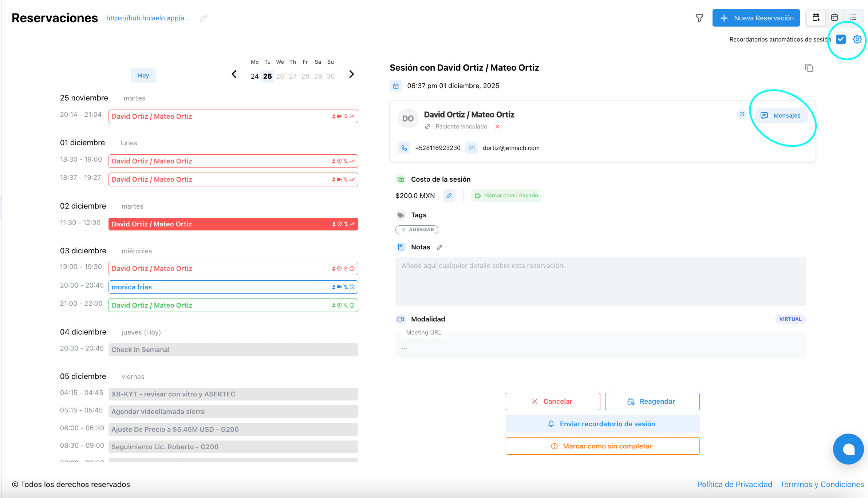Open Política de Privacidad link
868x498 pixels.
(734, 484)
